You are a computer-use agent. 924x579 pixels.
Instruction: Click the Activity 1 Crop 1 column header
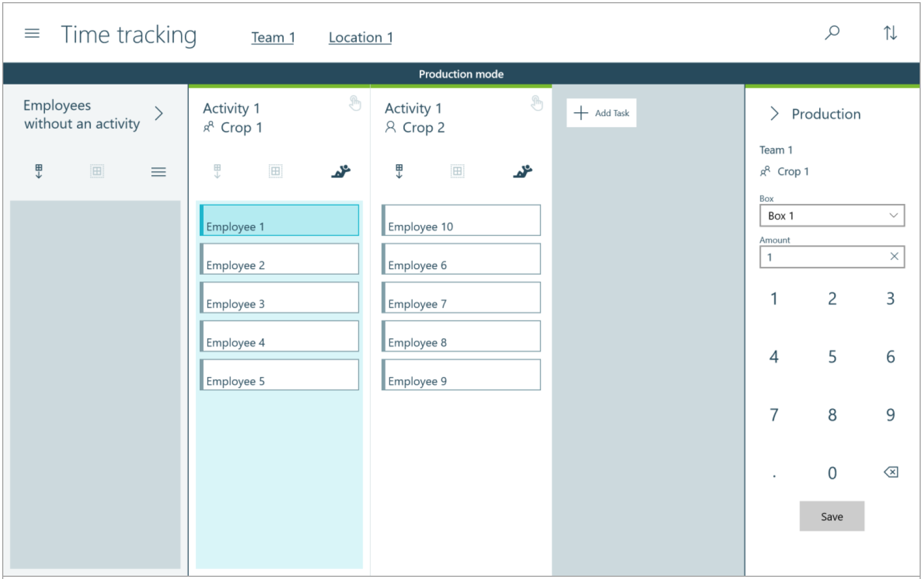coord(233,118)
